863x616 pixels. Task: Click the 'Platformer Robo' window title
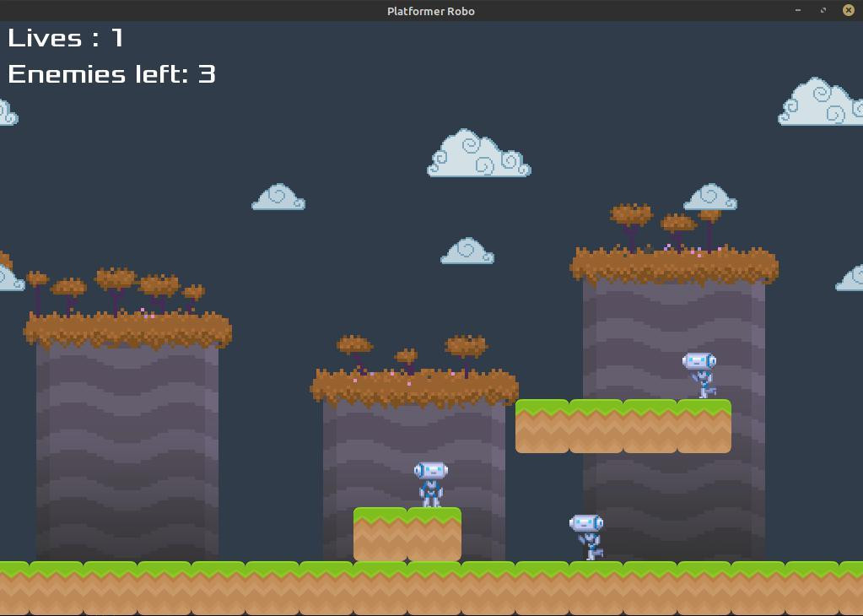[x=431, y=11]
